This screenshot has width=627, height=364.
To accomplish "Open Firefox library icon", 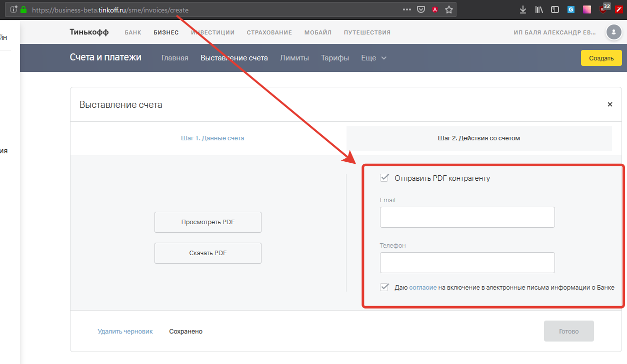I will click(539, 9).
